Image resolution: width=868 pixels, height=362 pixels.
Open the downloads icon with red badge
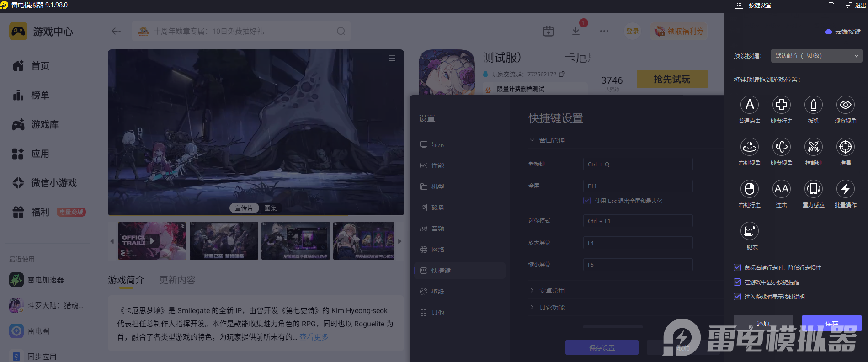[576, 31]
